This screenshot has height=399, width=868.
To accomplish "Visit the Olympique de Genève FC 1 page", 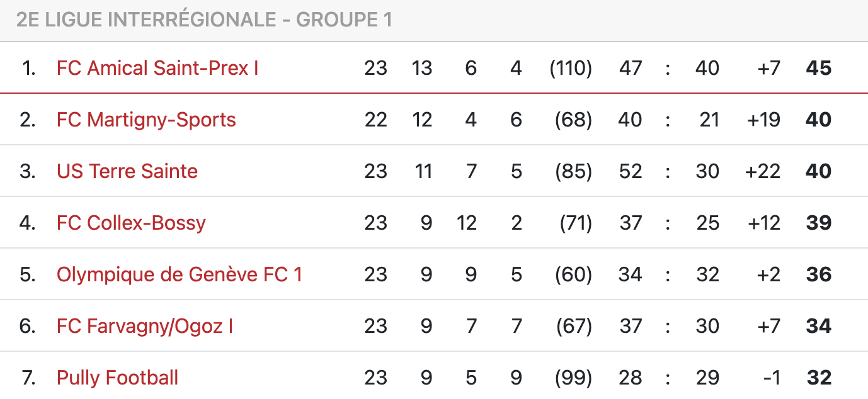I will [x=180, y=274].
